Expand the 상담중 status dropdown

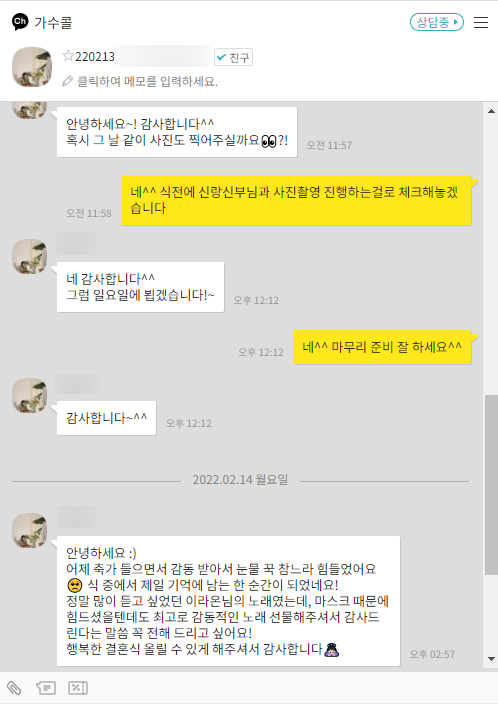point(436,22)
